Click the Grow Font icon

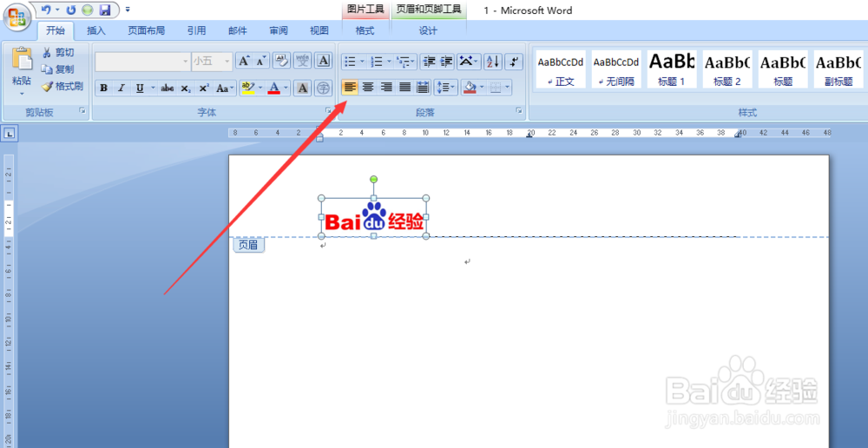244,61
